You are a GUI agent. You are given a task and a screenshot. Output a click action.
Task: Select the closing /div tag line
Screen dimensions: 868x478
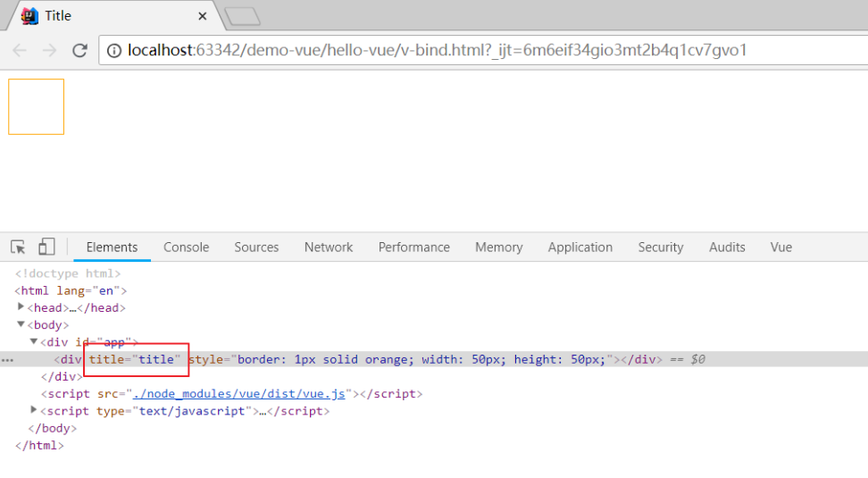point(62,377)
